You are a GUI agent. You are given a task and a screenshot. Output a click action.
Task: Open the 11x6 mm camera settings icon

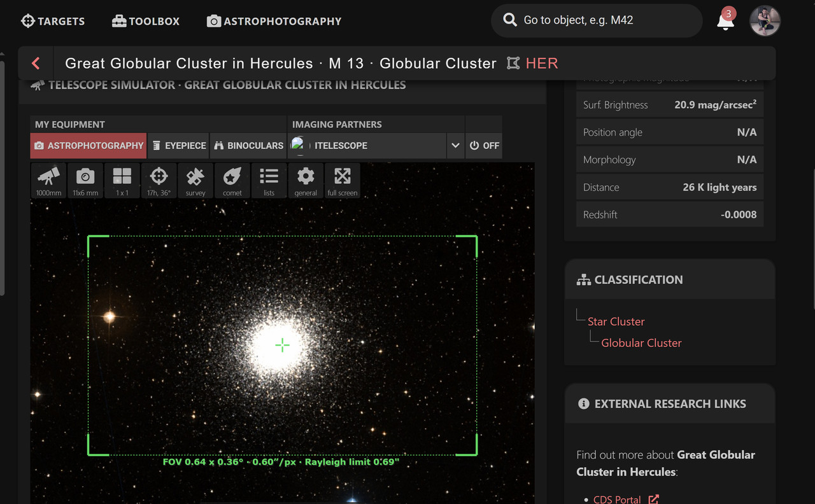[x=85, y=180]
